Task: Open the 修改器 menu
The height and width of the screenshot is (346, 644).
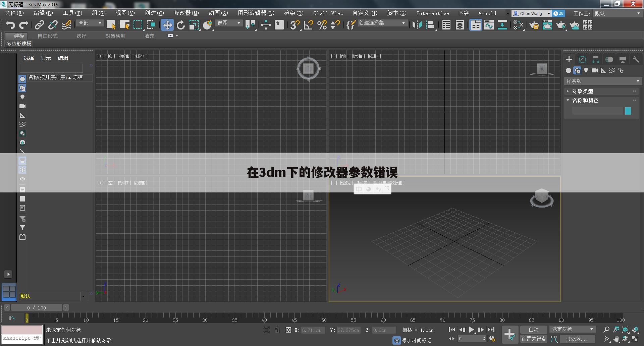Action: 186,13
